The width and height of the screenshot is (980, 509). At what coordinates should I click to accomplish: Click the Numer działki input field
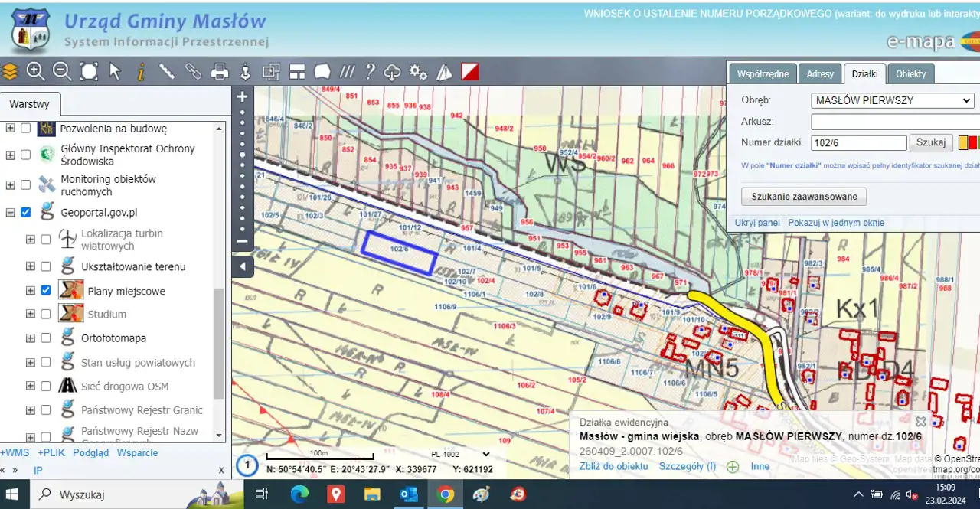point(858,142)
